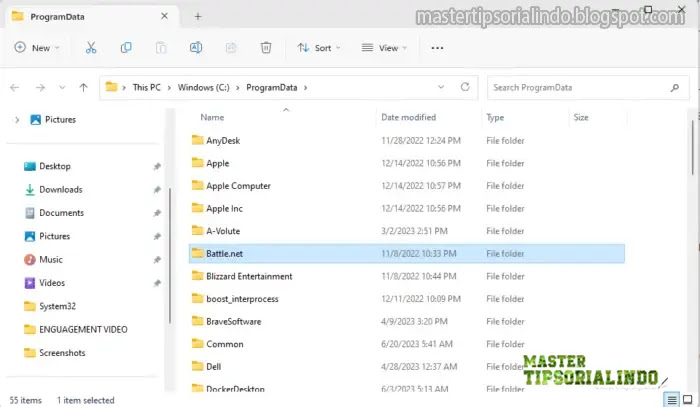Click the Blizzard Entertainment folder icon
The width and height of the screenshot is (700, 407).
coord(197,276)
